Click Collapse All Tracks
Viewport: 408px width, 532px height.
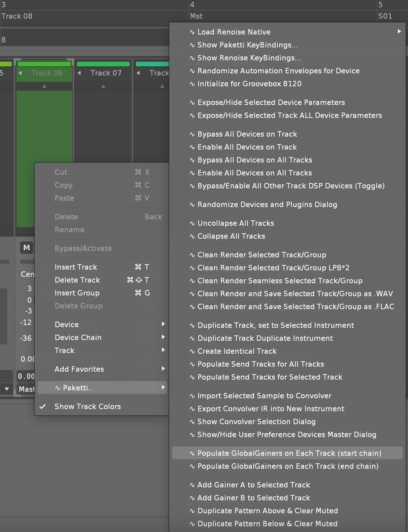pyautogui.click(x=231, y=236)
